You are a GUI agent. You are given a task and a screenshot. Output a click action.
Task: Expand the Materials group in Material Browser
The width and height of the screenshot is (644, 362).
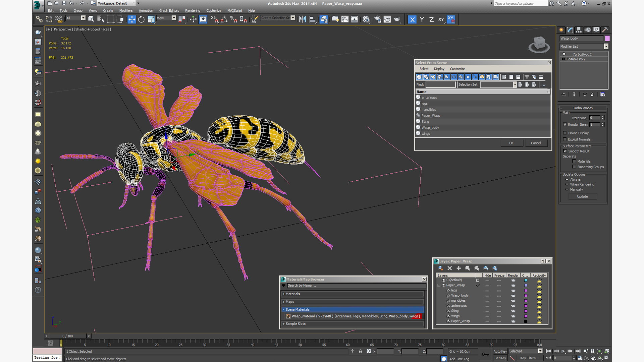tap(353, 294)
